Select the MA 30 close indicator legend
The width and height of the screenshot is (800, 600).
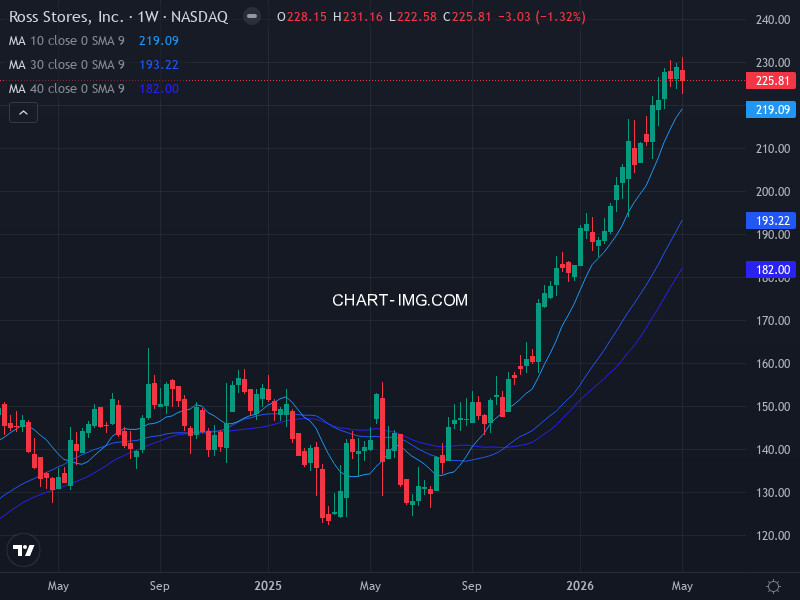point(67,65)
